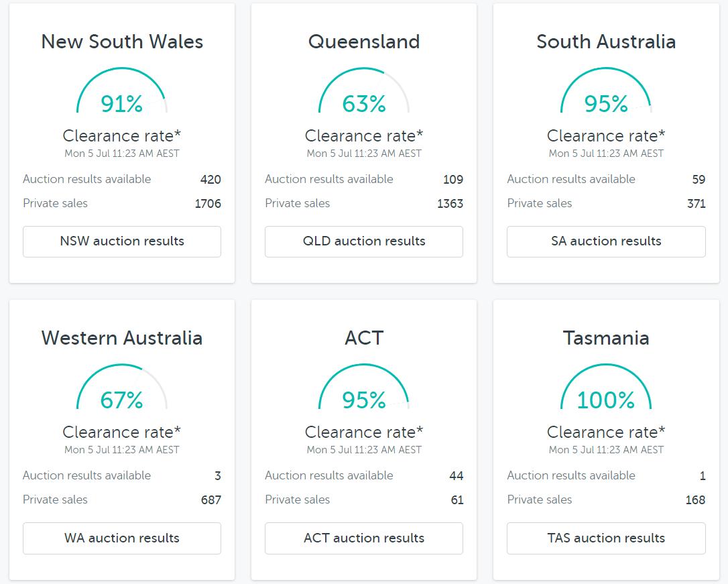Click Queensland auction results available 109
Image resolution: width=728 pixels, height=584 pixels.
pos(452,180)
